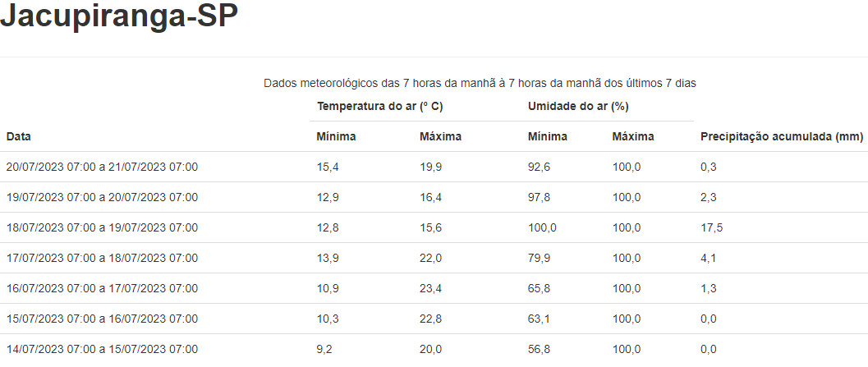The height and width of the screenshot is (367, 868).
Task: Click the 9,2 minimum temperature value
Action: coord(325,350)
